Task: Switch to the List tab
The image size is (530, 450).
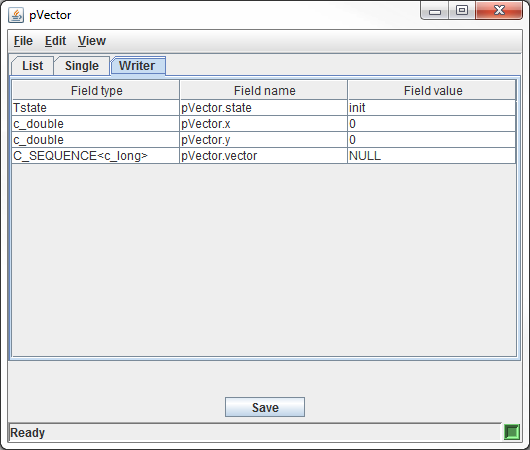Action: tap(32, 66)
